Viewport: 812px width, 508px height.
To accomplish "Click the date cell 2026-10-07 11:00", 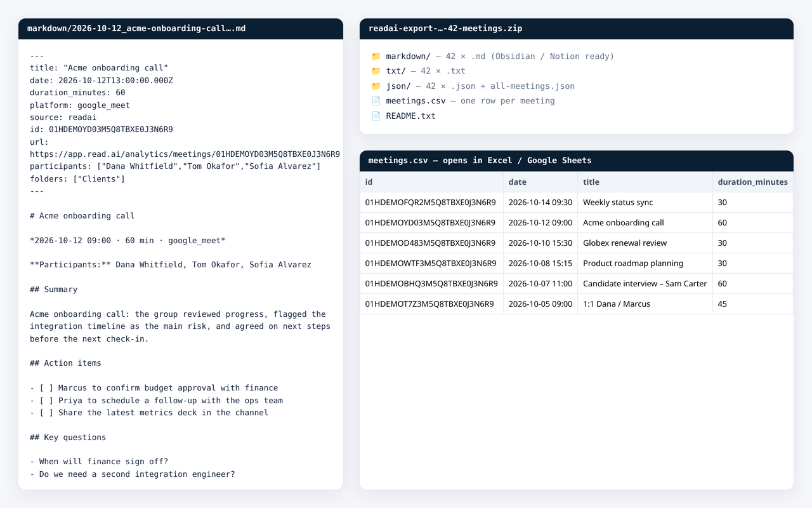I will tap(540, 284).
